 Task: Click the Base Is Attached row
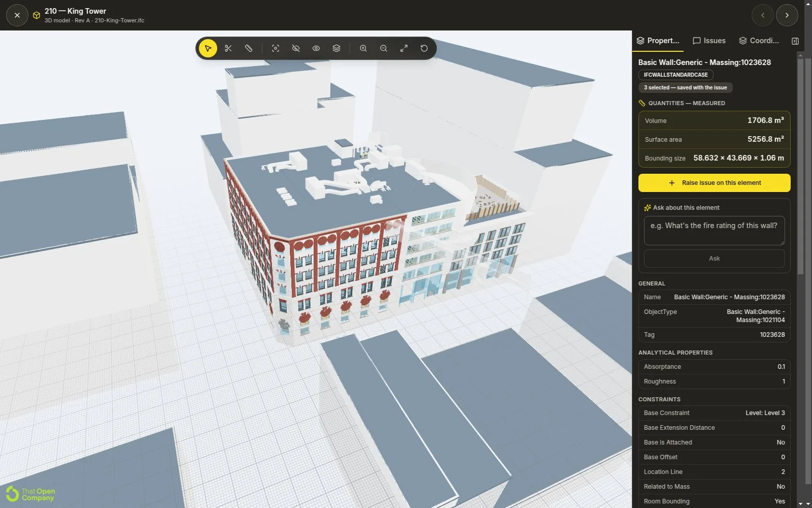tap(714, 442)
